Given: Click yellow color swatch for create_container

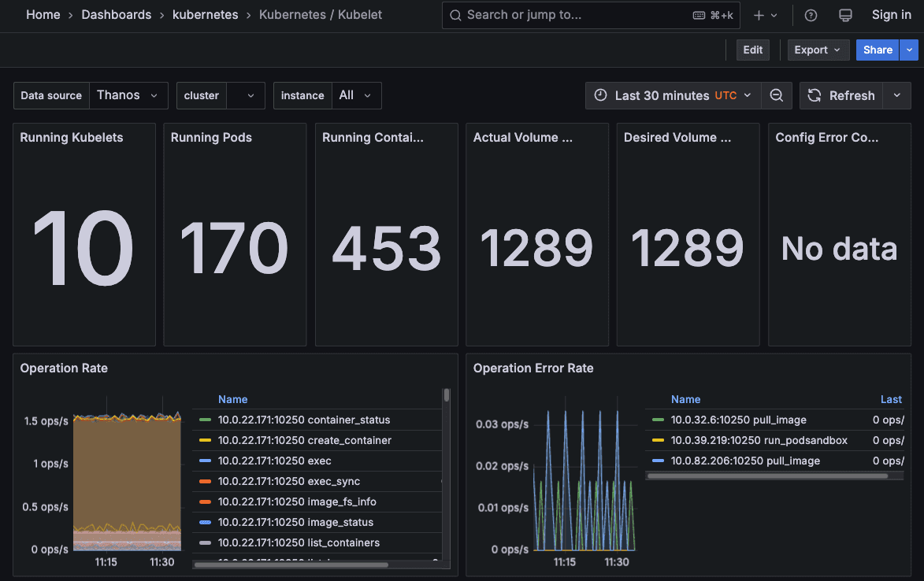Looking at the screenshot, I should [x=205, y=440].
